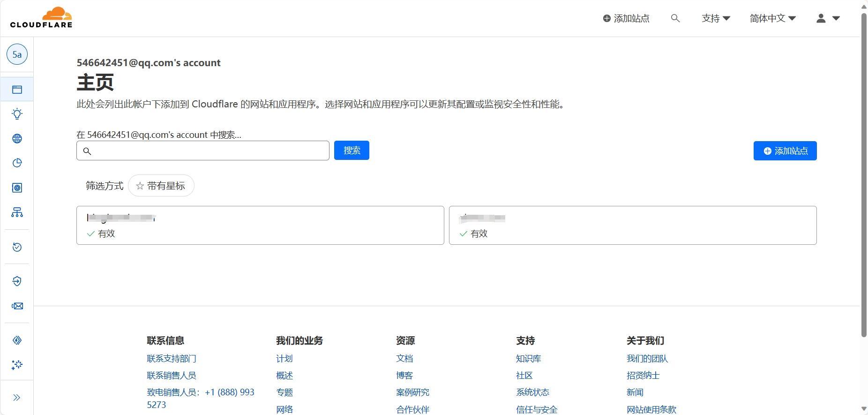
Task: Select the Websites sidebar icon
Action: pos(17,90)
